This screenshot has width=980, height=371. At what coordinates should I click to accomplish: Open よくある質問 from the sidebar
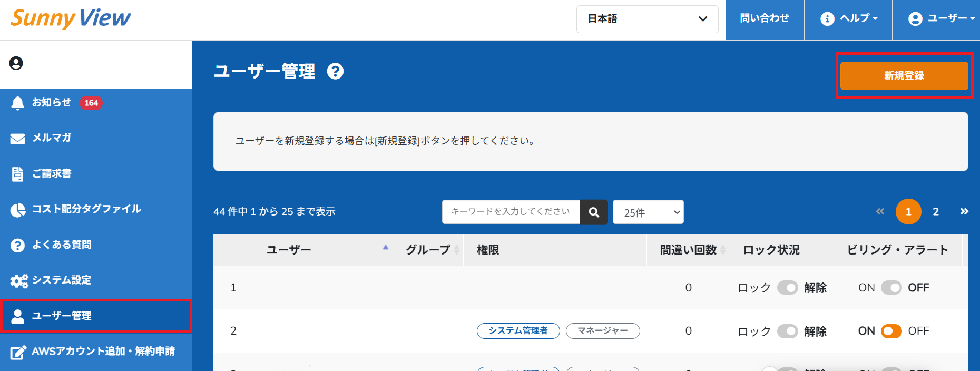(x=62, y=245)
